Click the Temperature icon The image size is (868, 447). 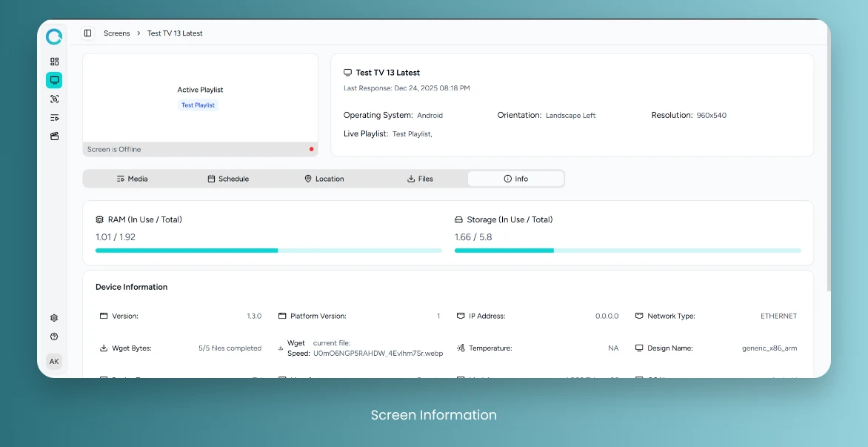tap(461, 348)
